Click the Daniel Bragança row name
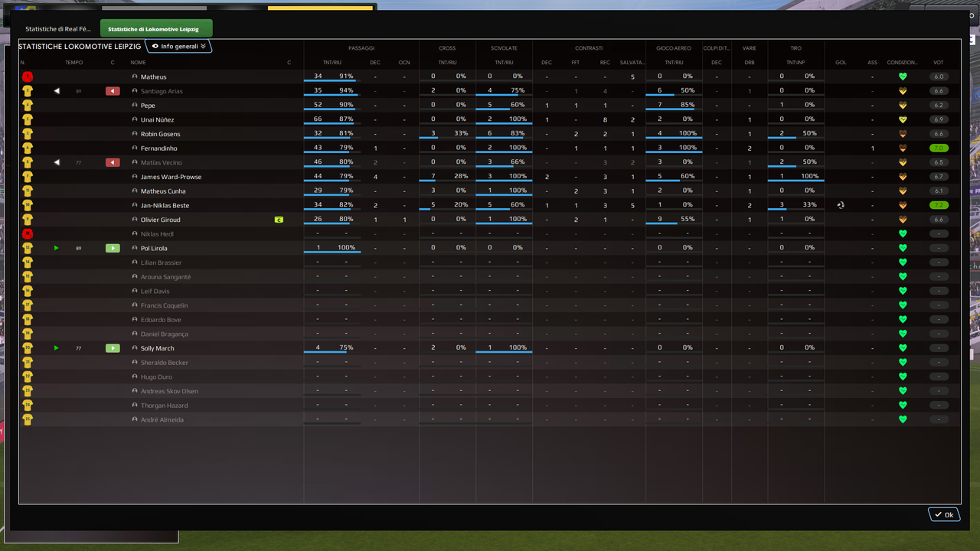Viewport: 980px width, 551px height. click(164, 334)
